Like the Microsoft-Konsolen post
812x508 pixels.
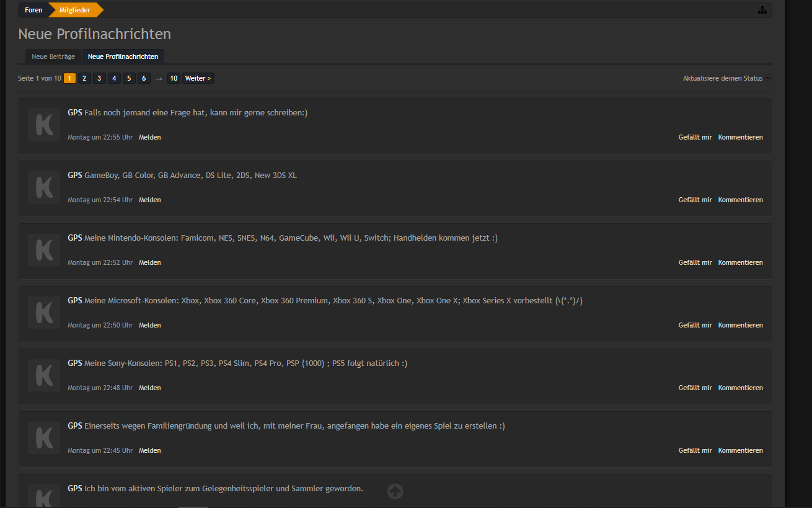click(695, 325)
